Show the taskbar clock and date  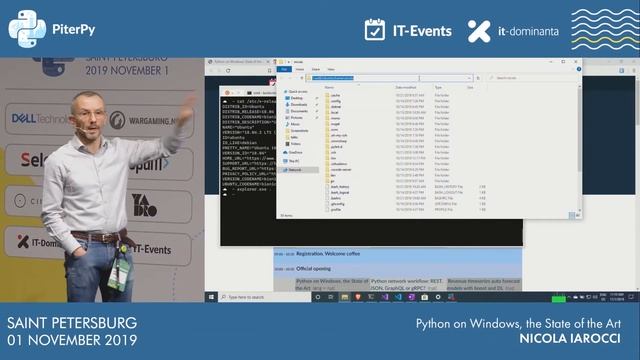(616, 297)
